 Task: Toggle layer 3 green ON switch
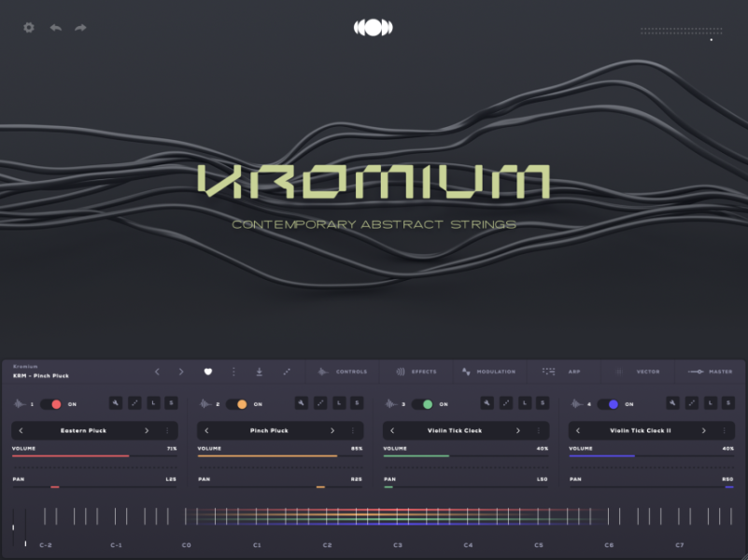pos(422,404)
